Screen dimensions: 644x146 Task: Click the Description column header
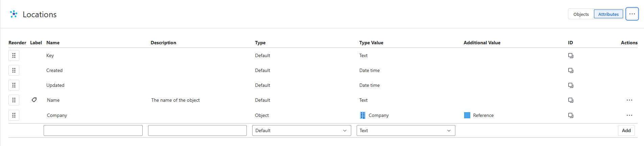[x=163, y=43]
